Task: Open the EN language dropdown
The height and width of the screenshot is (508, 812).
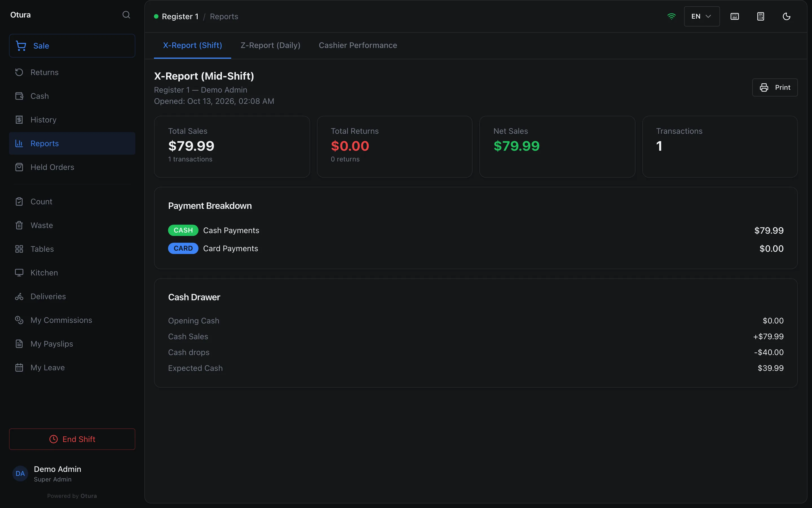Action: tap(701, 16)
